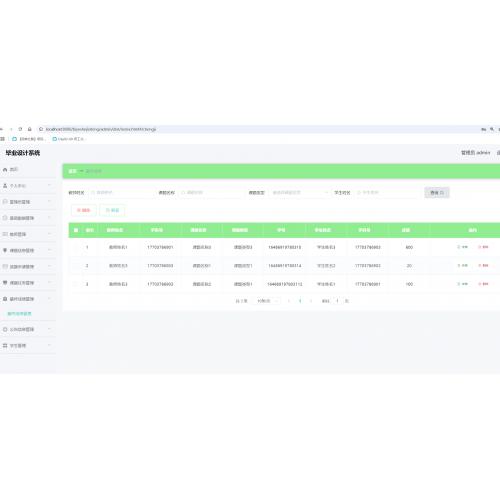The width and height of the screenshot is (500, 500).
Task: Click the green-outlined add button above table
Action: pos(112,210)
